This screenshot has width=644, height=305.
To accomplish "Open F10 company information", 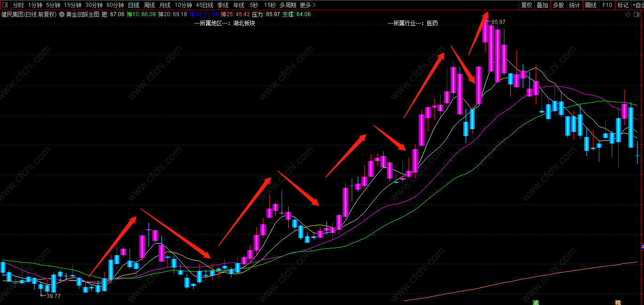I will 607,5.
